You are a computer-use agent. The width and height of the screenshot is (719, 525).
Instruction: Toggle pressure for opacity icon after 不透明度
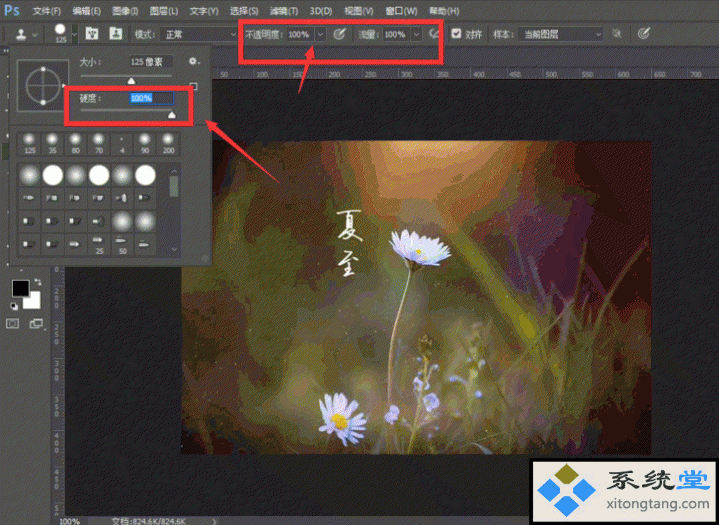tap(339, 34)
